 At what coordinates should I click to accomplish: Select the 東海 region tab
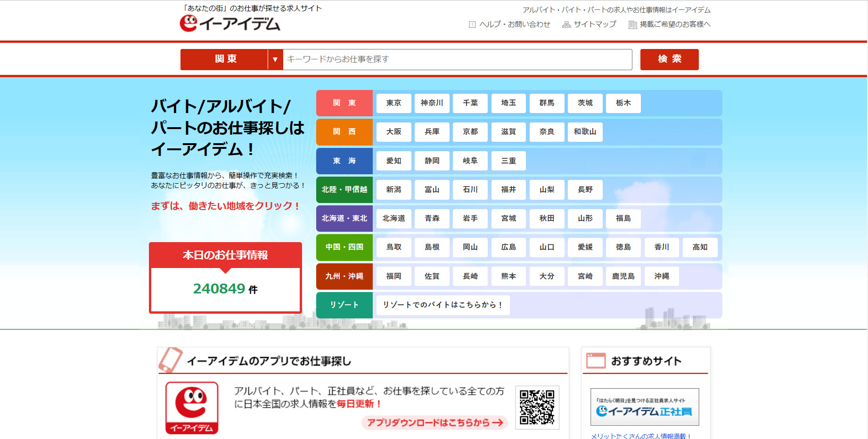[x=344, y=161]
